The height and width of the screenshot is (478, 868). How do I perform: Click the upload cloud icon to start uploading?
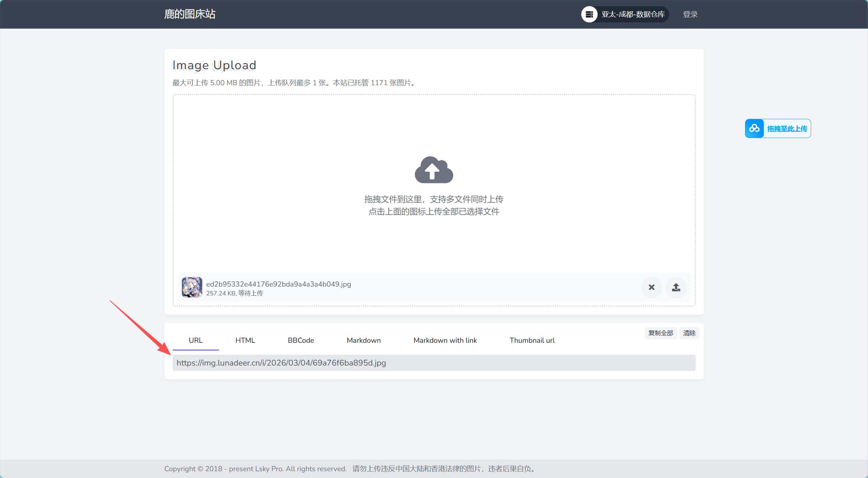[x=433, y=170]
